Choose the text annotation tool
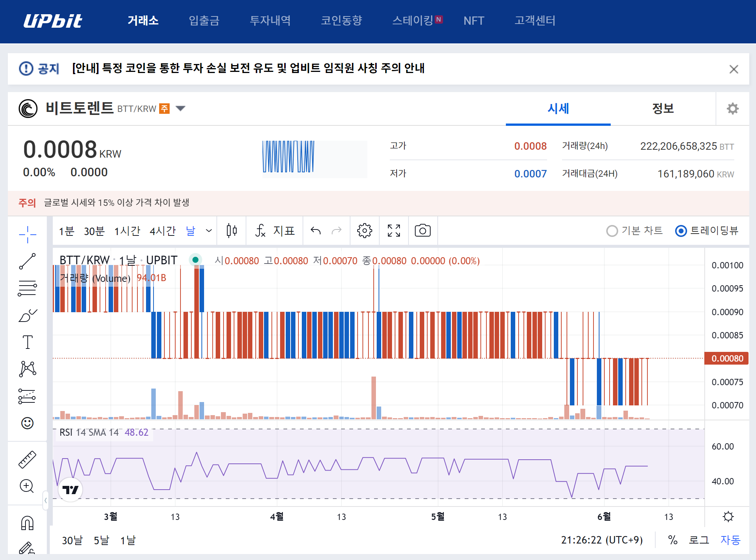 (x=27, y=342)
